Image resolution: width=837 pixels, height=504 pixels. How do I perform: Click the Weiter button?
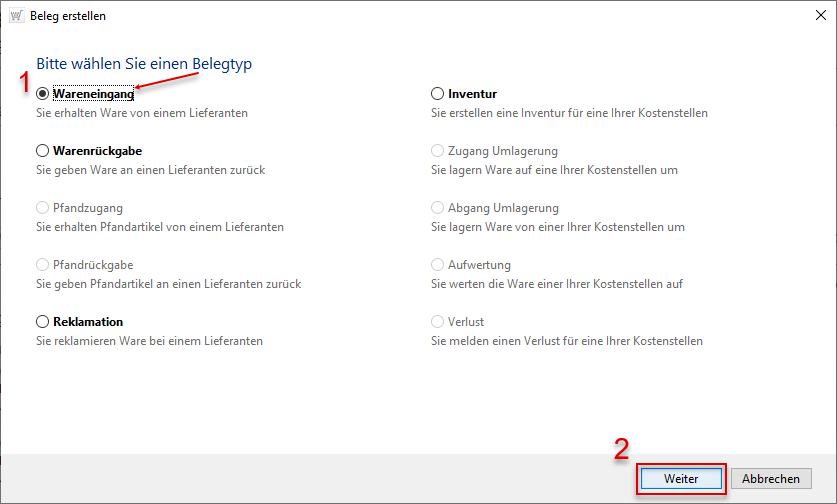[681, 479]
